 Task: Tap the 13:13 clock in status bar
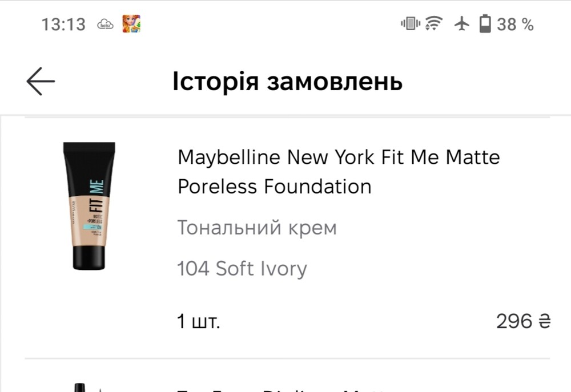point(63,25)
